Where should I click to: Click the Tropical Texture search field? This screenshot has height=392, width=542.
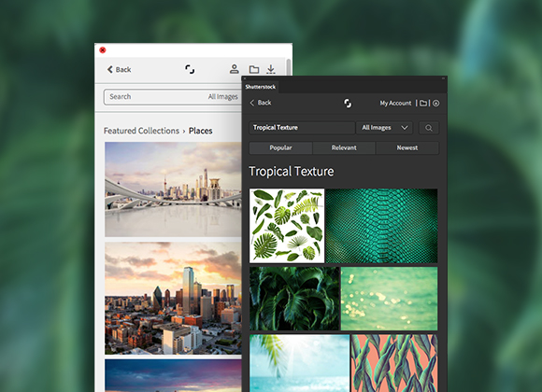[x=302, y=128]
